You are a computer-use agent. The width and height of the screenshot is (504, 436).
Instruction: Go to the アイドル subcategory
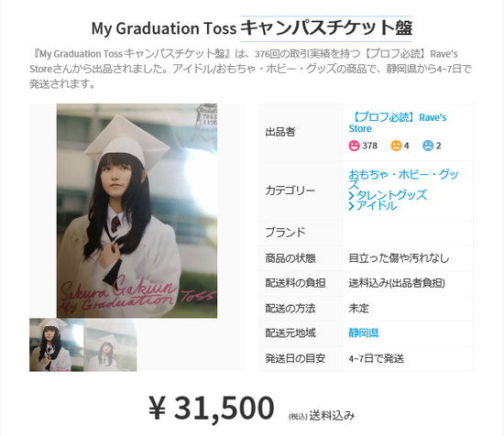click(376, 205)
